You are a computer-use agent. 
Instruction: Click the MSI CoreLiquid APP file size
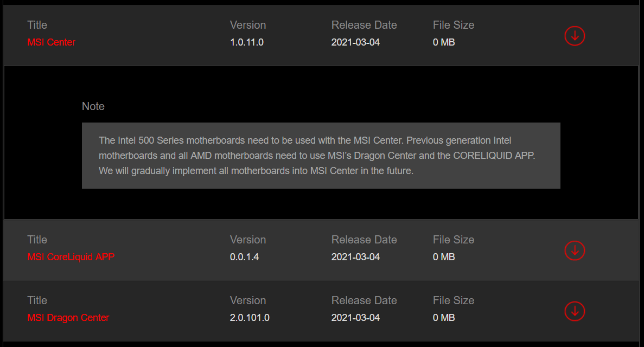[x=444, y=257]
